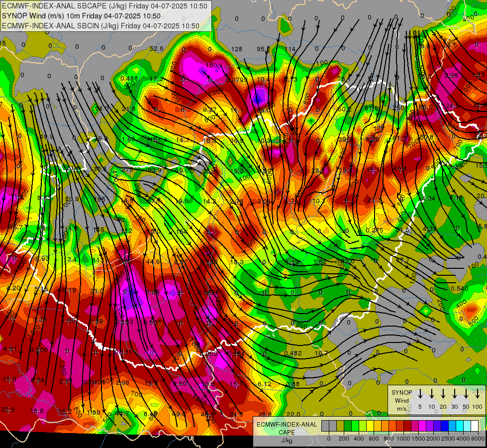Image resolution: width=487 pixels, height=448 pixels.
Task: Click the '128' value on the map
Action: [237, 49]
